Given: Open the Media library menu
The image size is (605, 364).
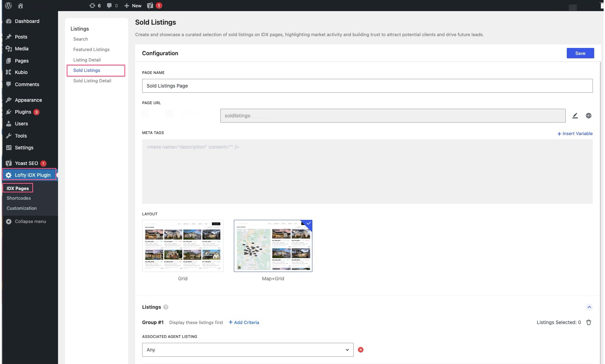Looking at the screenshot, I should coord(22,49).
